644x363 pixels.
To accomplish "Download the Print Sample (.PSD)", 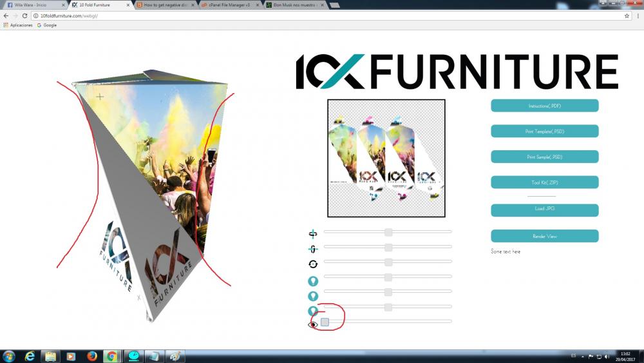I will (545, 157).
